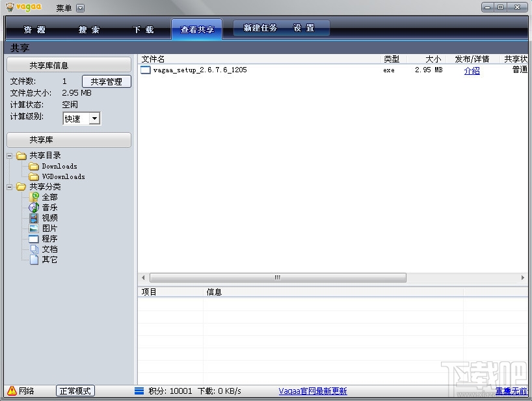
Task: Click the 音乐 music disc icon
Action: pos(34,207)
